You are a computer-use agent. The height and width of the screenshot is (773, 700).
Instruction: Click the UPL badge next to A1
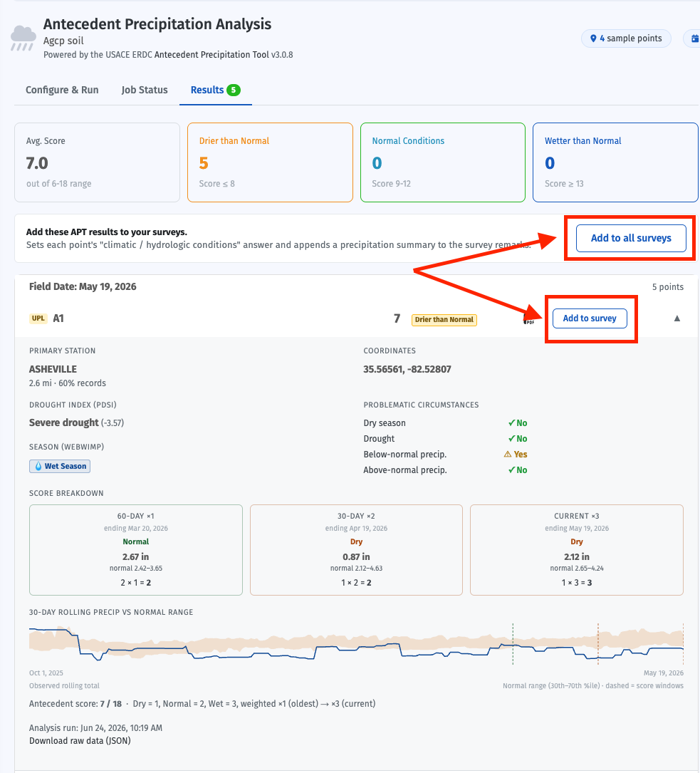coord(38,318)
